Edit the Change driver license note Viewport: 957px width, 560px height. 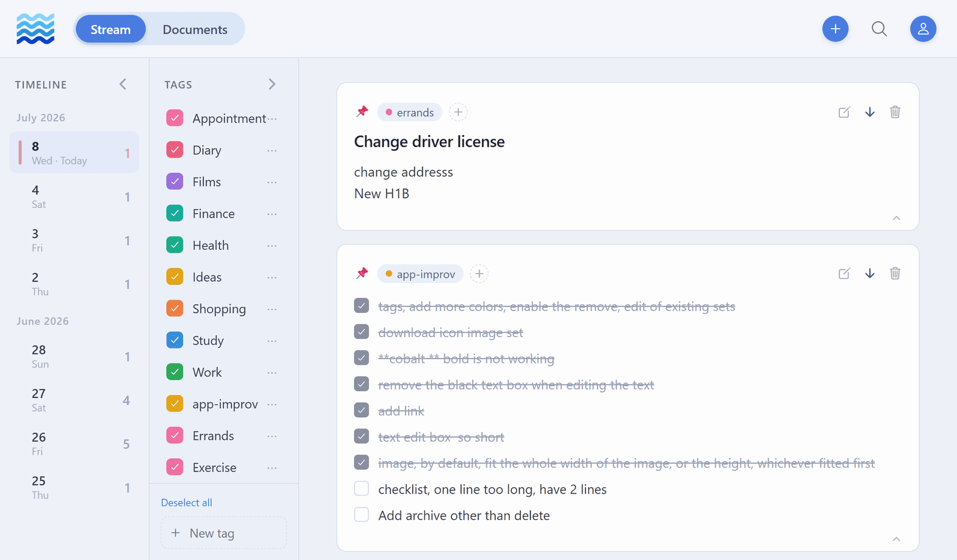[x=844, y=112]
